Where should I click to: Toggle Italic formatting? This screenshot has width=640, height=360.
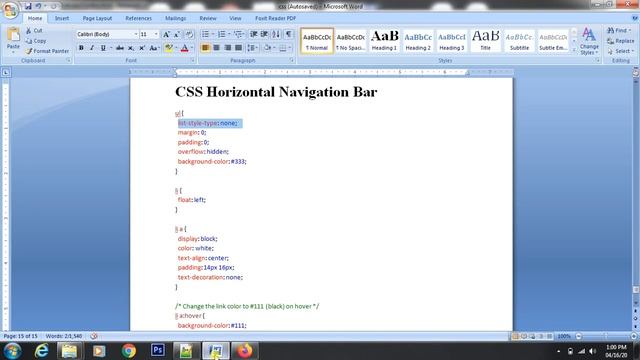[x=92, y=48]
